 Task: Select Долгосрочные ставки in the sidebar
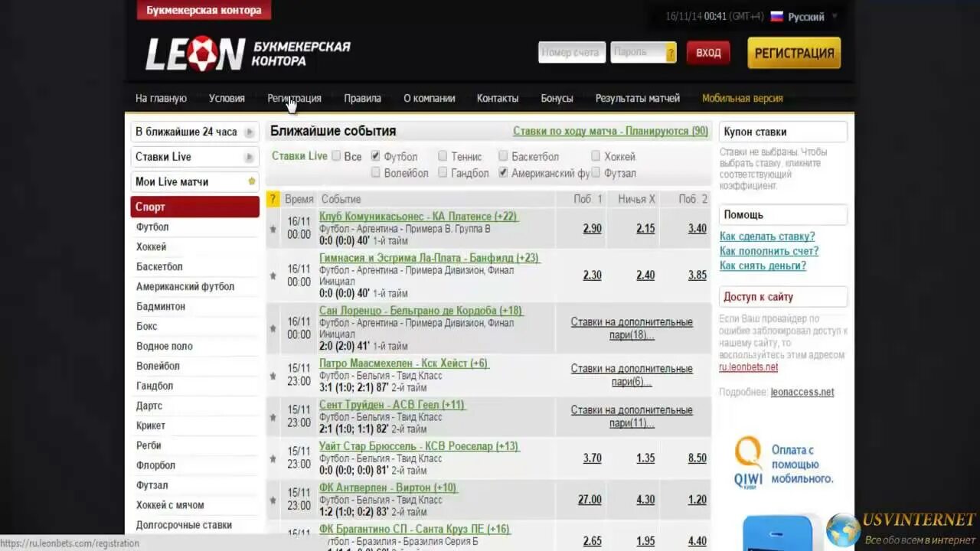coord(184,525)
